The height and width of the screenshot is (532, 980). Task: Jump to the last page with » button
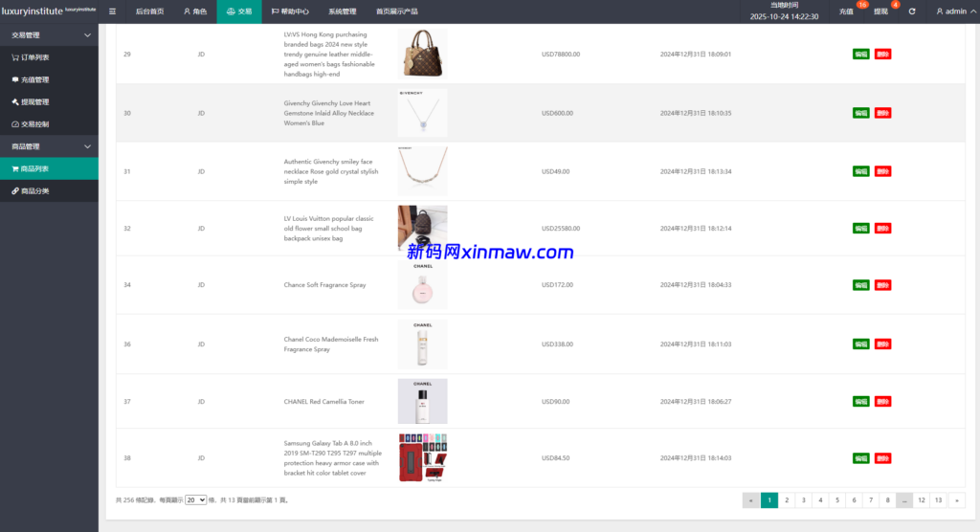coord(954,499)
